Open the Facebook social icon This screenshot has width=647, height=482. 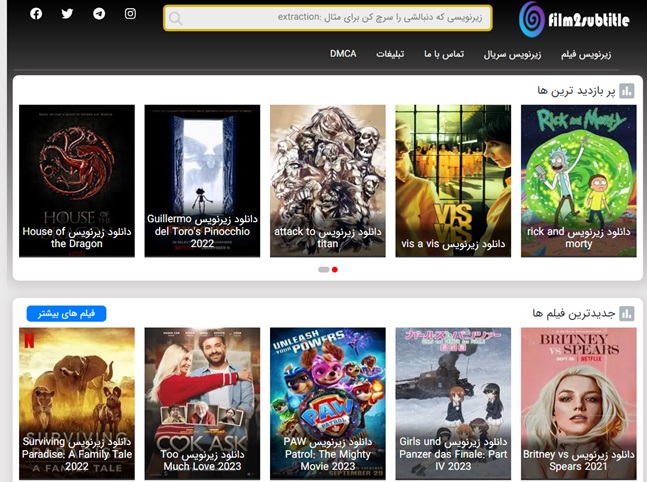pyautogui.click(x=36, y=14)
